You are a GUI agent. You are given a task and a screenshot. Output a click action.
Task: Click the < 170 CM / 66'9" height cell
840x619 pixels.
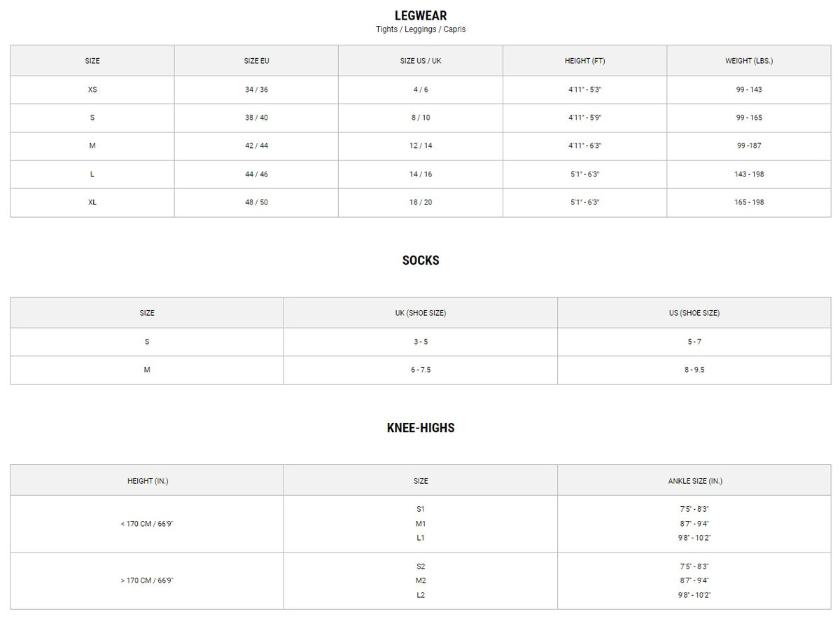(147, 524)
